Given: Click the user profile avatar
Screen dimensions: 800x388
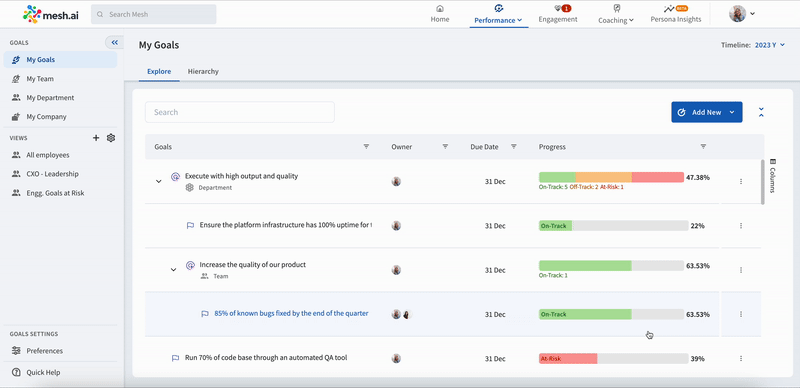Looking at the screenshot, I should (737, 14).
